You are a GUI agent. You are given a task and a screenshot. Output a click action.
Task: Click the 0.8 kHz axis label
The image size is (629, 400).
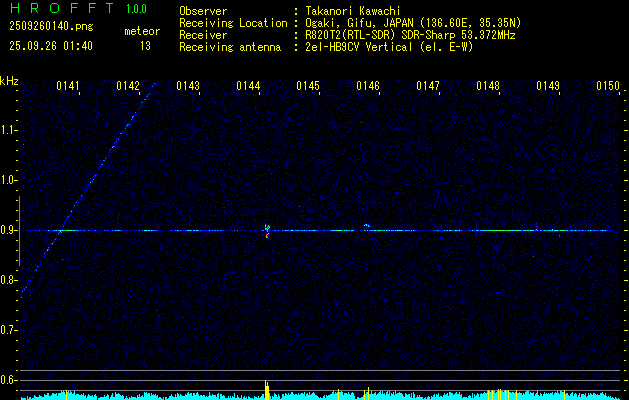tap(7, 280)
